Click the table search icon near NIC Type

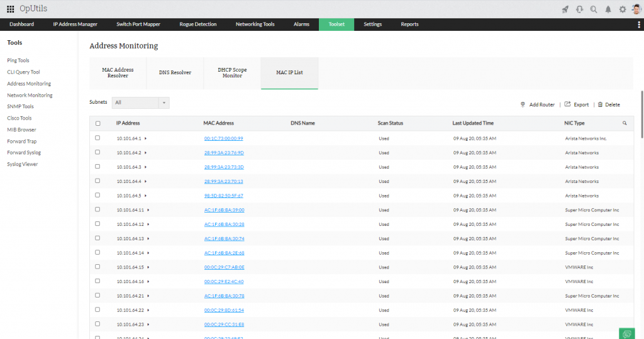coord(625,123)
